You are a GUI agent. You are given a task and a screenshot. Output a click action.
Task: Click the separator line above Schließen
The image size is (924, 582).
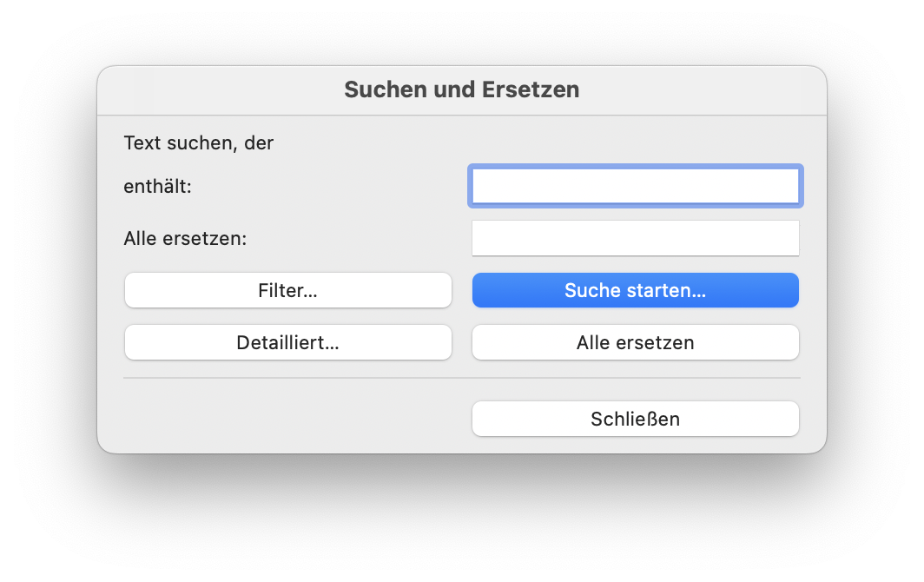click(x=462, y=378)
